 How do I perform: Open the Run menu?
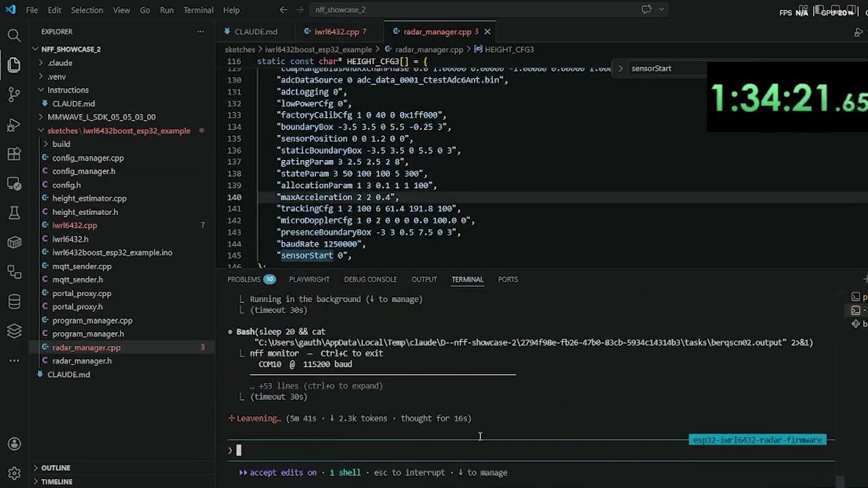tap(167, 10)
